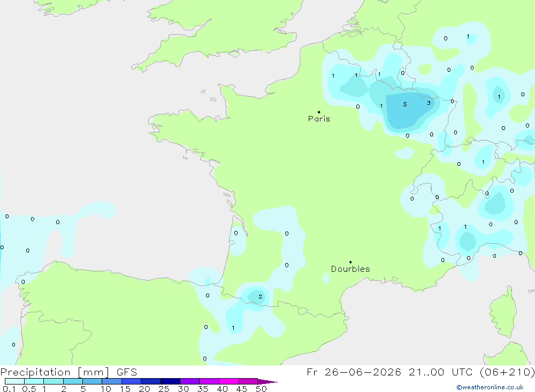Click the legend scale label '20'
The width and height of the screenshot is (535, 392).
tap(144, 389)
